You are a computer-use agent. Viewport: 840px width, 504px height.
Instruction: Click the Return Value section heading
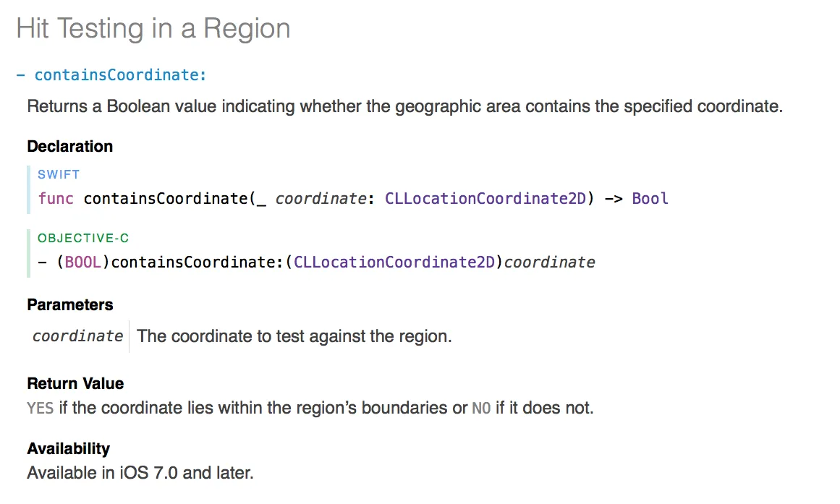75,383
